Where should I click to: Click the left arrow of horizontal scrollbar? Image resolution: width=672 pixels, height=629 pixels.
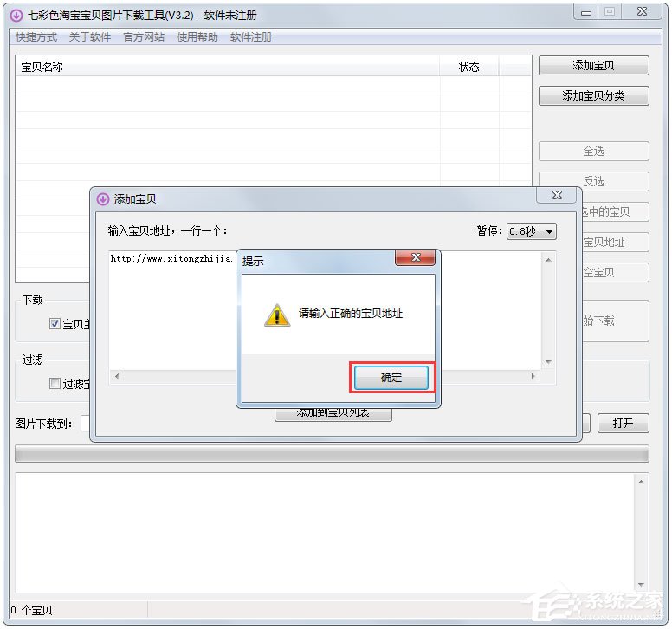[x=117, y=376]
